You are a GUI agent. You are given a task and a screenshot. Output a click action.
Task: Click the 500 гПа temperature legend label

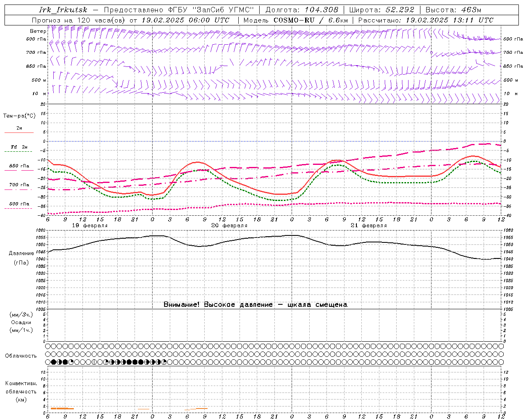19,204
